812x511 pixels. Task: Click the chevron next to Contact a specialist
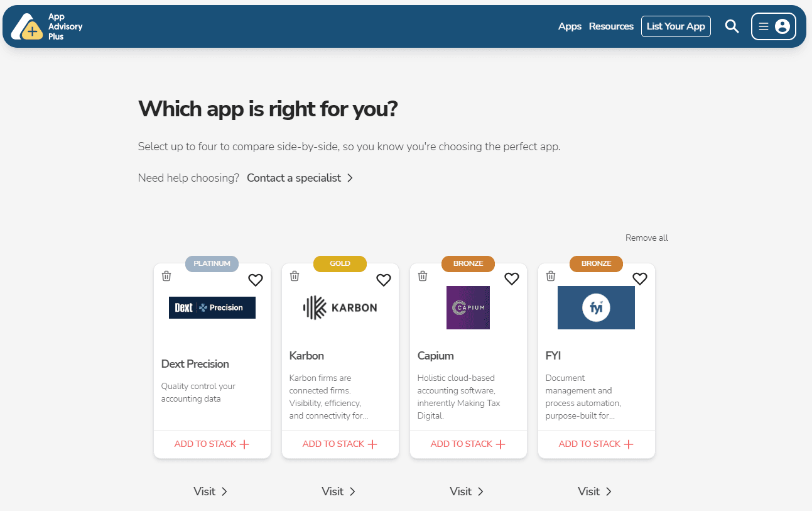[x=350, y=178]
